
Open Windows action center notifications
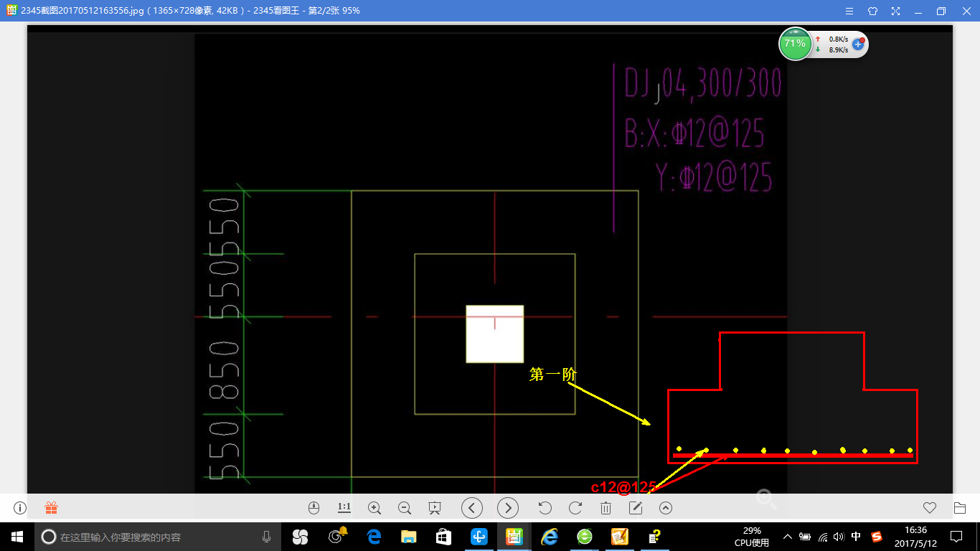[x=956, y=536]
